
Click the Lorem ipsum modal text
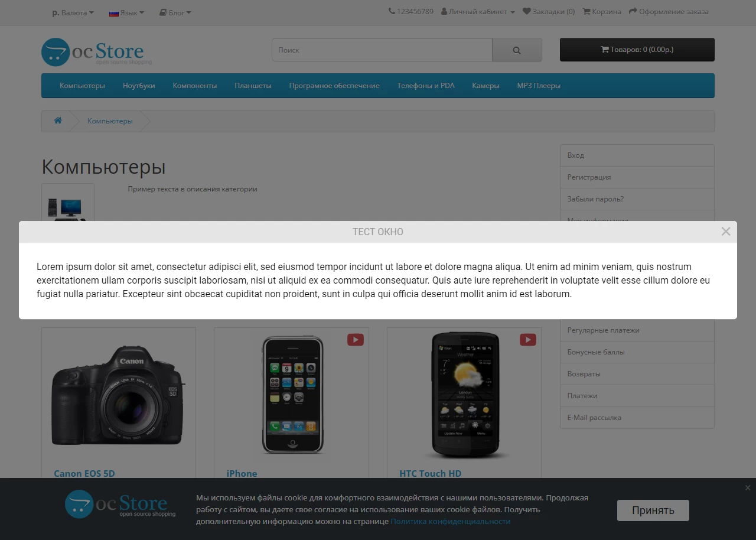pyautogui.click(x=373, y=281)
